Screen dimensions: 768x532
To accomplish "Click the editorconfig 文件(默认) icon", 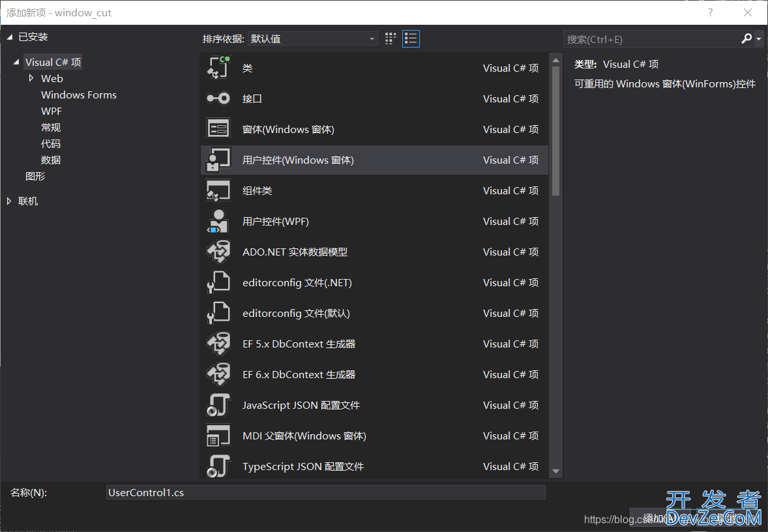I will (x=218, y=313).
